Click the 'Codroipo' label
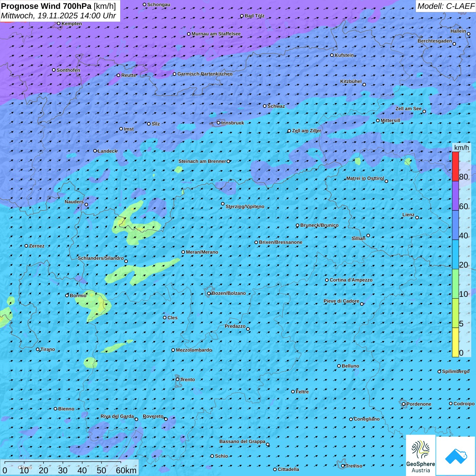 click(464, 404)
